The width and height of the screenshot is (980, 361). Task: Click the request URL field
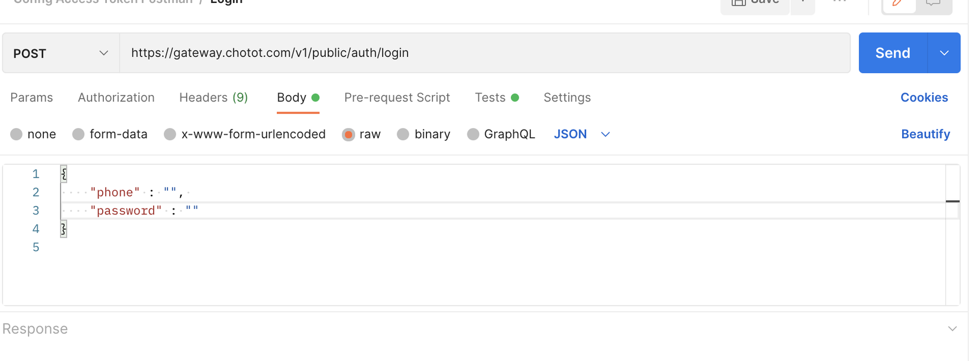tap(484, 53)
